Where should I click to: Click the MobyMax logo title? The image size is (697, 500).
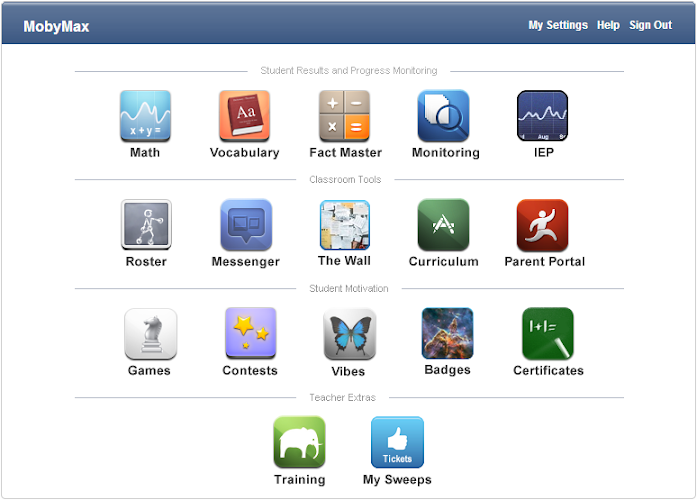point(56,27)
